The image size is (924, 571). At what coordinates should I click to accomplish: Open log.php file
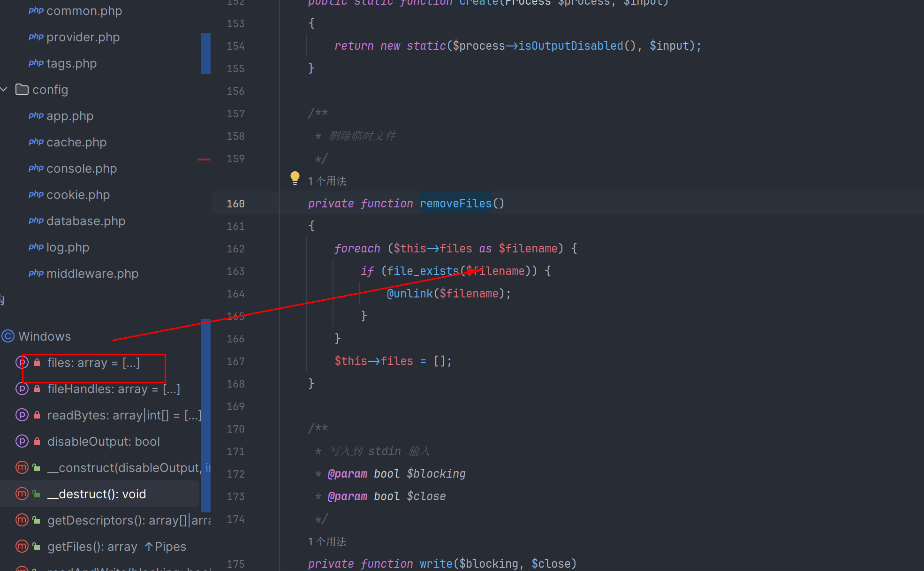[x=68, y=247]
